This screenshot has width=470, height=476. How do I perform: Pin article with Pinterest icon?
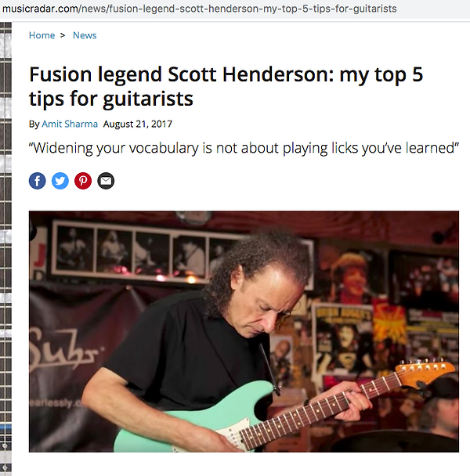point(83,181)
